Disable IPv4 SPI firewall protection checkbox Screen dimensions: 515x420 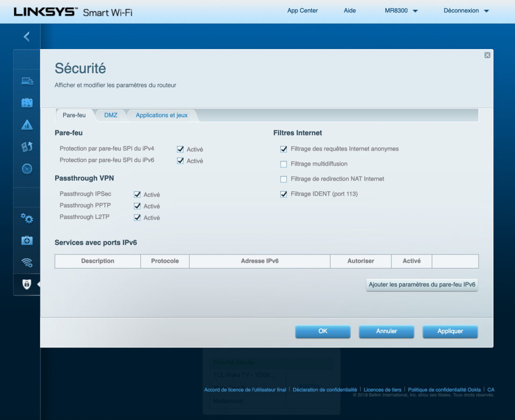(180, 149)
